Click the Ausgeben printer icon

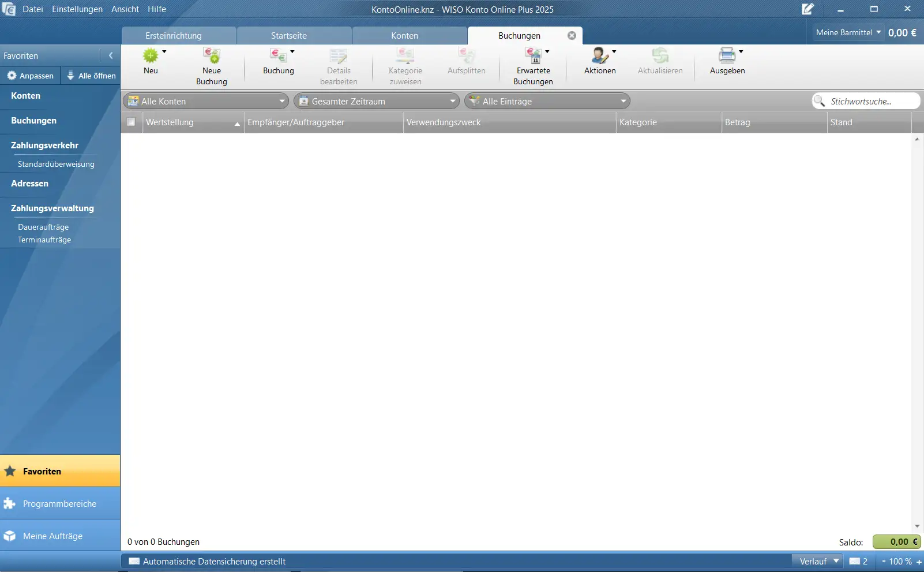click(727, 56)
